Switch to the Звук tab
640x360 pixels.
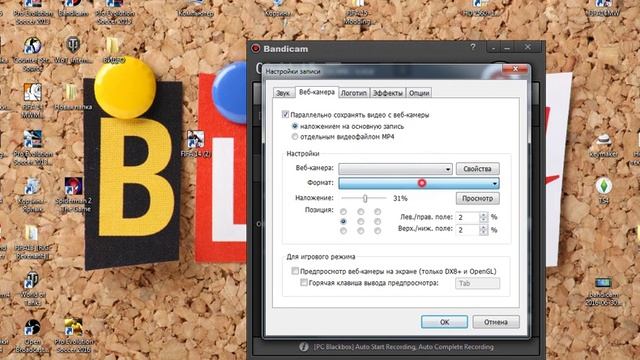[x=283, y=93]
